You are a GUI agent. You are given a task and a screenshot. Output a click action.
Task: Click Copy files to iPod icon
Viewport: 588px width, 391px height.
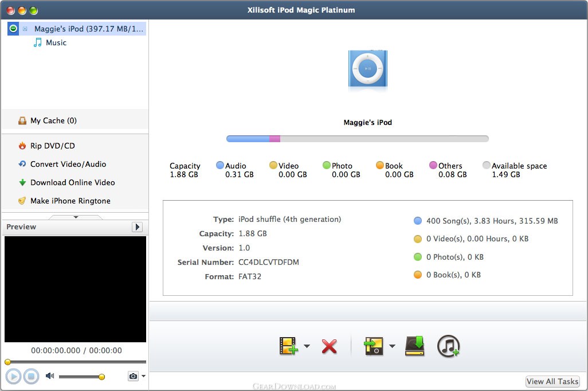coord(374,346)
